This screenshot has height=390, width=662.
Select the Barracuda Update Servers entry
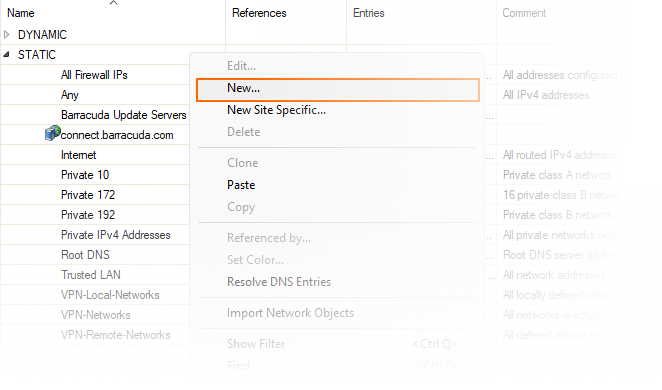124,115
